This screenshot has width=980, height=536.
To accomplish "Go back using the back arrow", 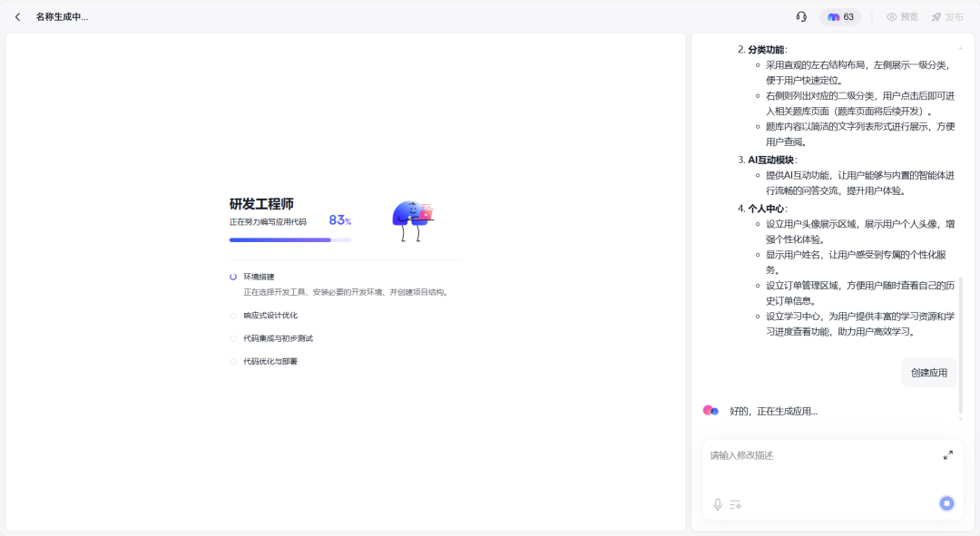I will [x=16, y=15].
